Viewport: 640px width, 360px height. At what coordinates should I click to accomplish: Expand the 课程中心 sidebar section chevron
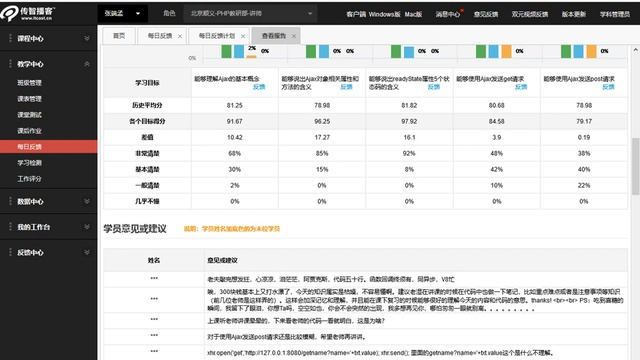point(87,38)
